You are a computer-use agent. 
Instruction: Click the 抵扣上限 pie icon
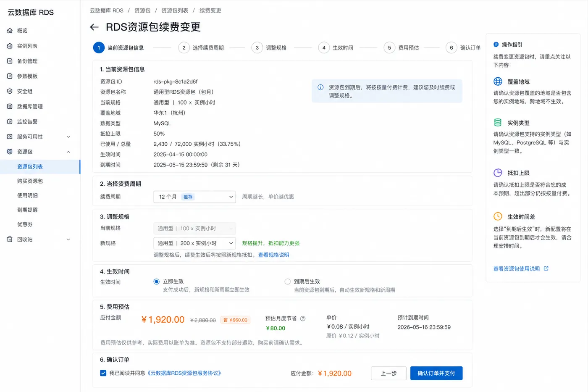(x=498, y=173)
